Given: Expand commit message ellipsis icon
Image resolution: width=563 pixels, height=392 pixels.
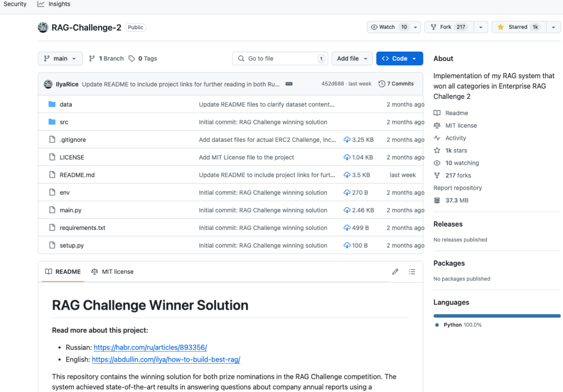Looking at the screenshot, I should pos(289,84).
